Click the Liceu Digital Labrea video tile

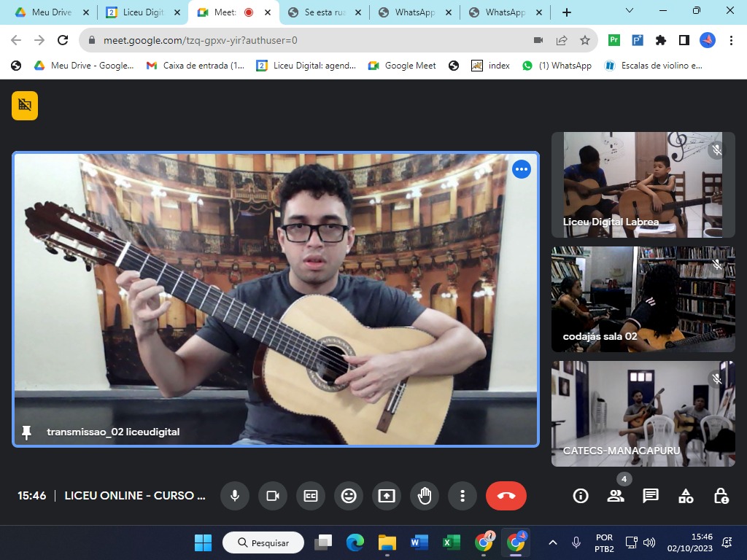click(643, 184)
